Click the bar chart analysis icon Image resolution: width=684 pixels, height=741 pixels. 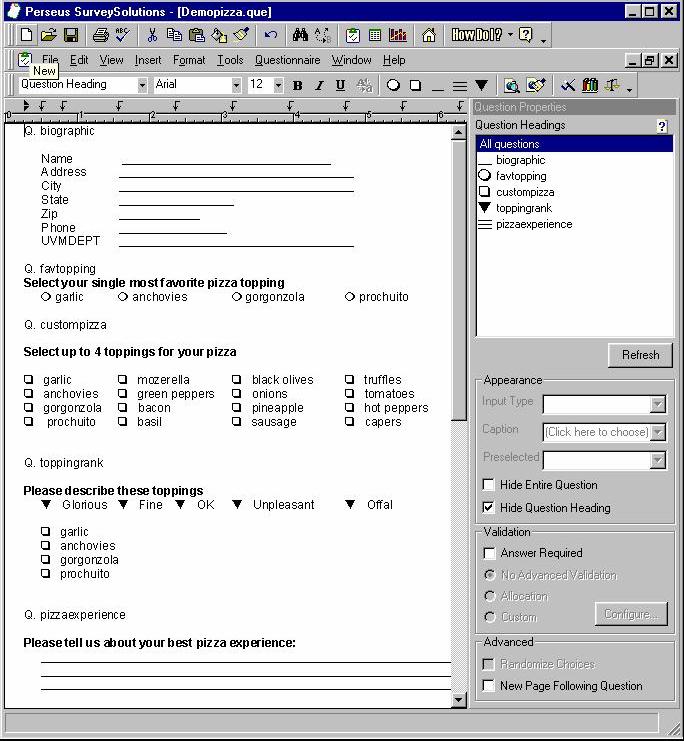[398, 35]
